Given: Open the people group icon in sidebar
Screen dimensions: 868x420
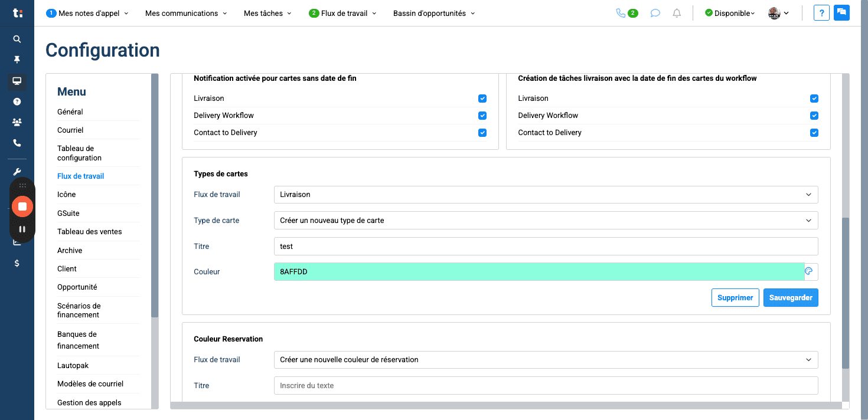Looking at the screenshot, I should [17, 122].
